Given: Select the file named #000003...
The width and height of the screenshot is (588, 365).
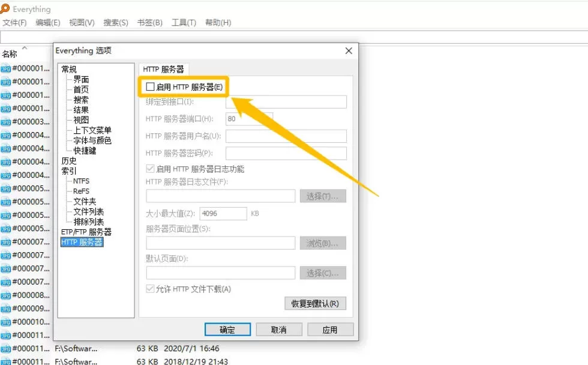Looking at the screenshot, I should coord(31,121).
